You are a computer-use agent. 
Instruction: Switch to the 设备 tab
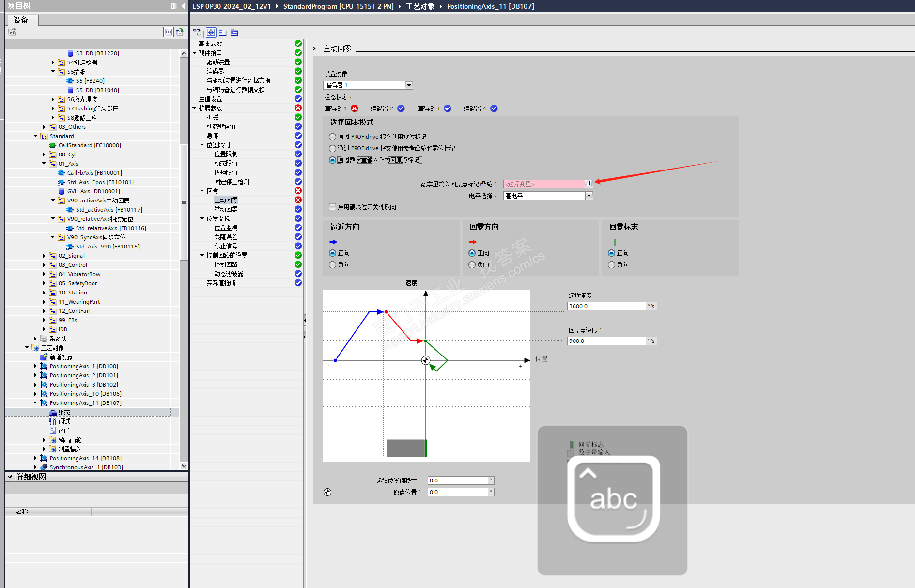pos(22,20)
